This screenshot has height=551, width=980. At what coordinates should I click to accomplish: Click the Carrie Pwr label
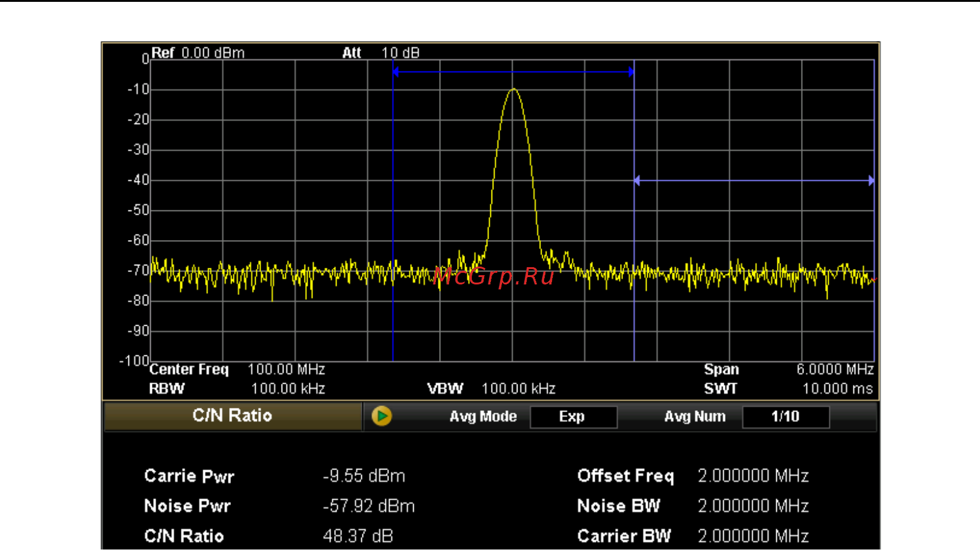coord(189,476)
